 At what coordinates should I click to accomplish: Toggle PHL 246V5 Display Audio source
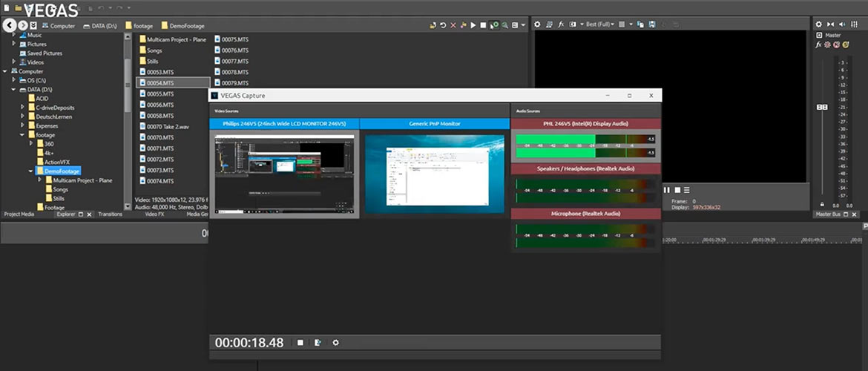(585, 123)
